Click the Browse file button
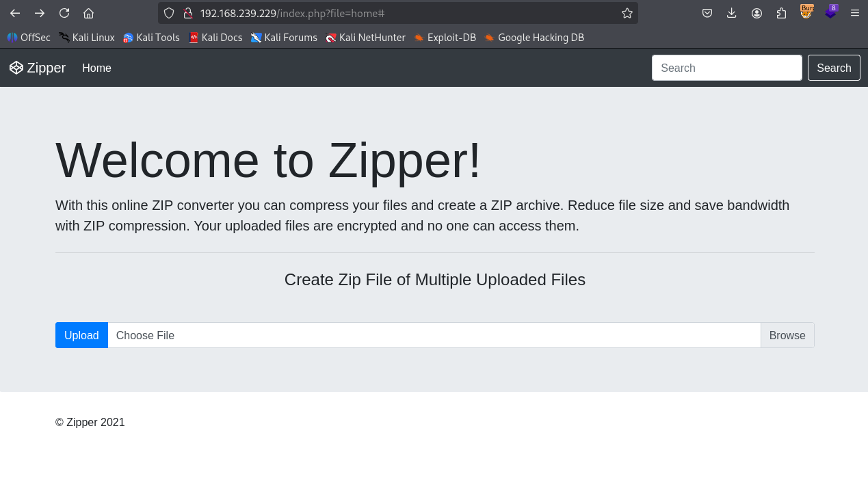Image resolution: width=868 pixels, height=489 pixels. click(x=787, y=335)
